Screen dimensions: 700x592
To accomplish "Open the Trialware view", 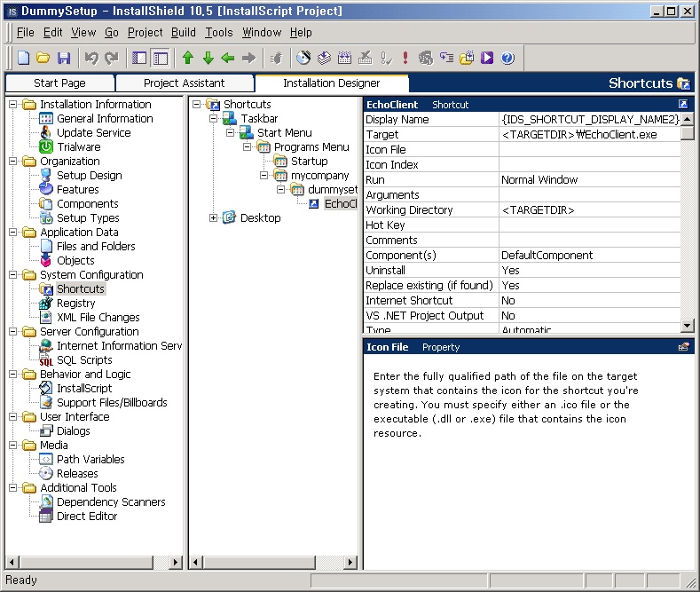I will 79,146.
